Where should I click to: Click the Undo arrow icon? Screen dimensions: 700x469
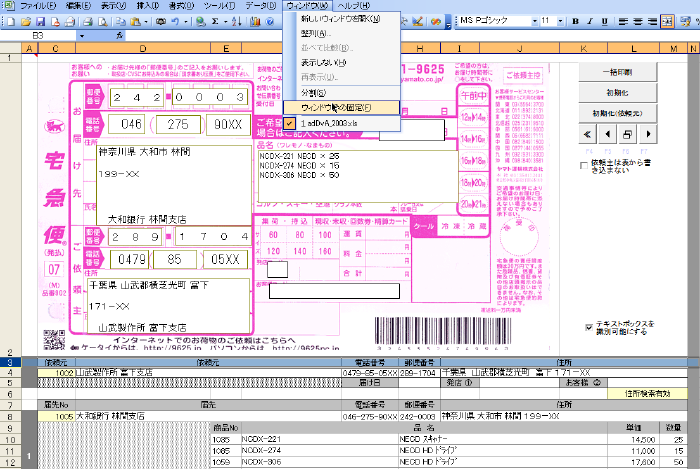click(x=175, y=21)
